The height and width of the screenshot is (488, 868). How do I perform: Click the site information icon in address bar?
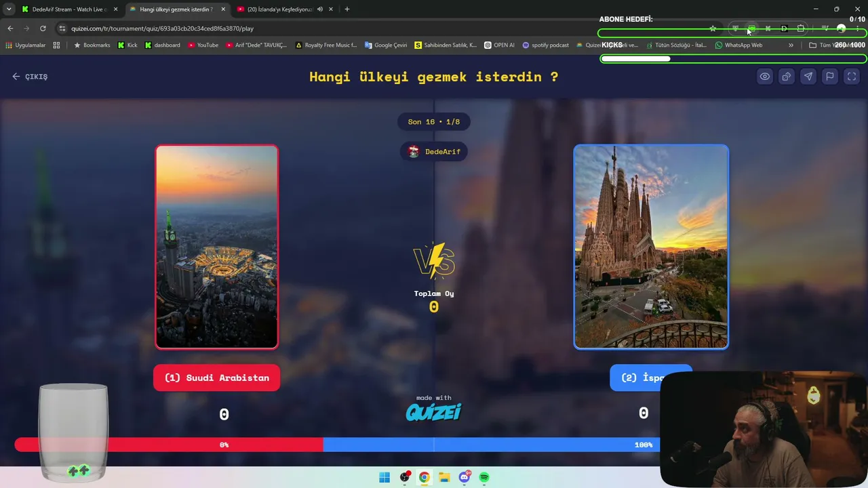(x=62, y=28)
